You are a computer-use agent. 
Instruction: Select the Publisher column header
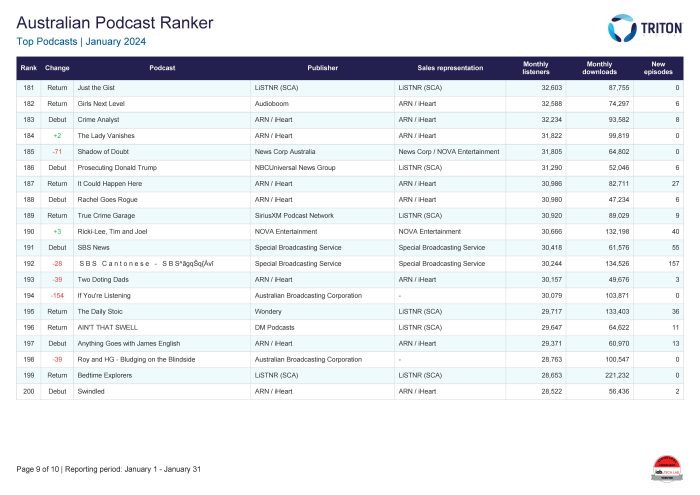(x=322, y=68)
